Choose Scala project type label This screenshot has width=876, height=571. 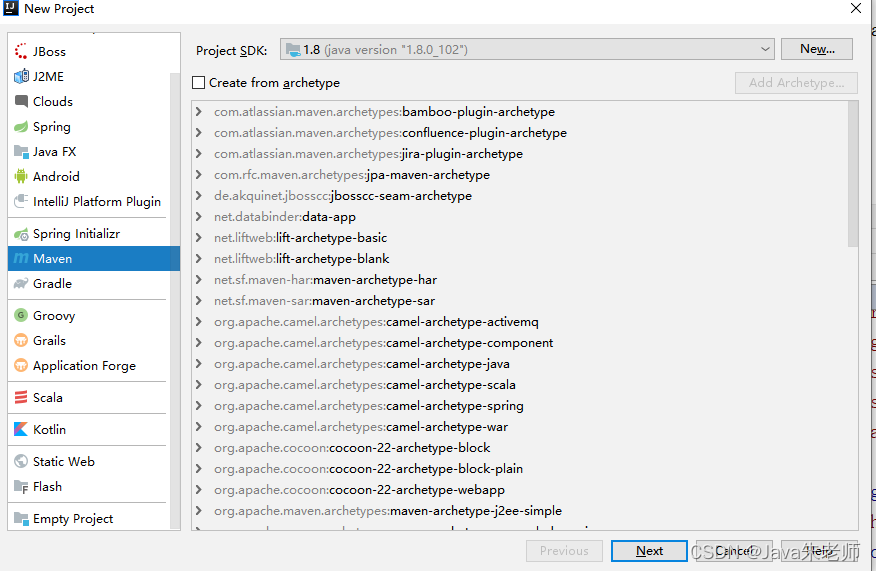click(x=47, y=398)
